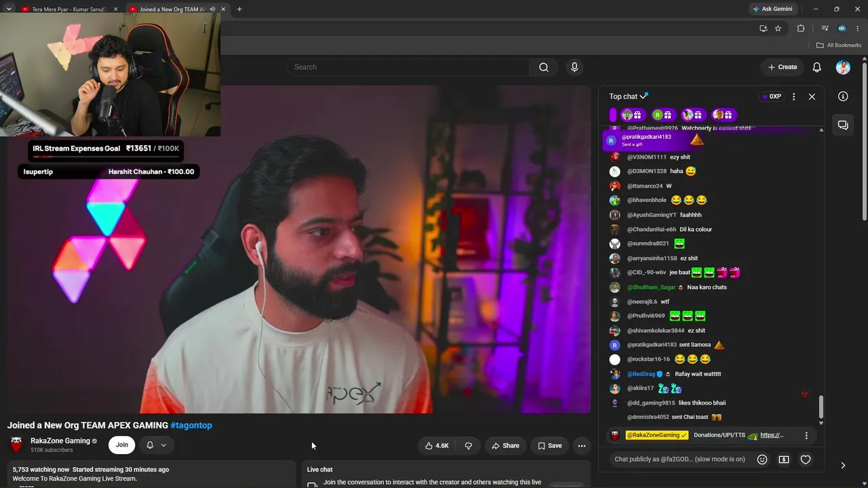This screenshot has width=868, height=488.
Task: Open Chrome tab search dropdown arrow
Action: [x=9, y=9]
